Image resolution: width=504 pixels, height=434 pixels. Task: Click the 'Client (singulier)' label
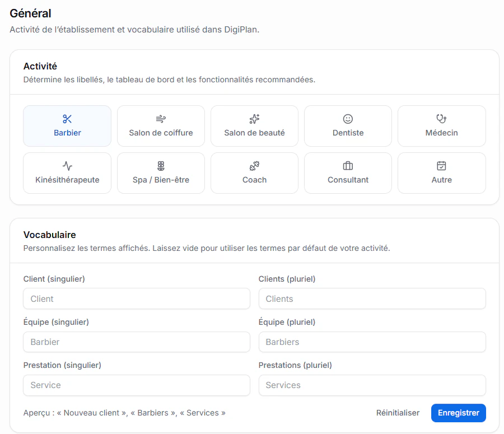[54, 279]
